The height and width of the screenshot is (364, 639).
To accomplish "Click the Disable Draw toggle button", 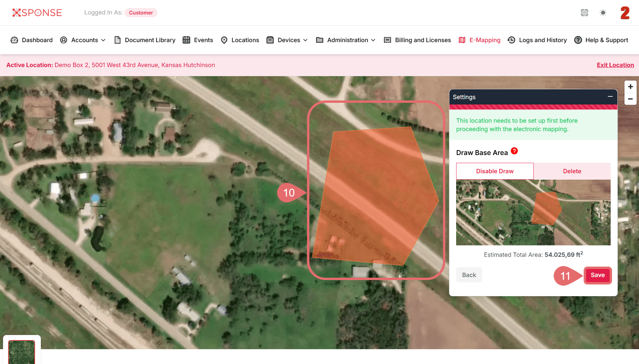I will pyautogui.click(x=495, y=171).
